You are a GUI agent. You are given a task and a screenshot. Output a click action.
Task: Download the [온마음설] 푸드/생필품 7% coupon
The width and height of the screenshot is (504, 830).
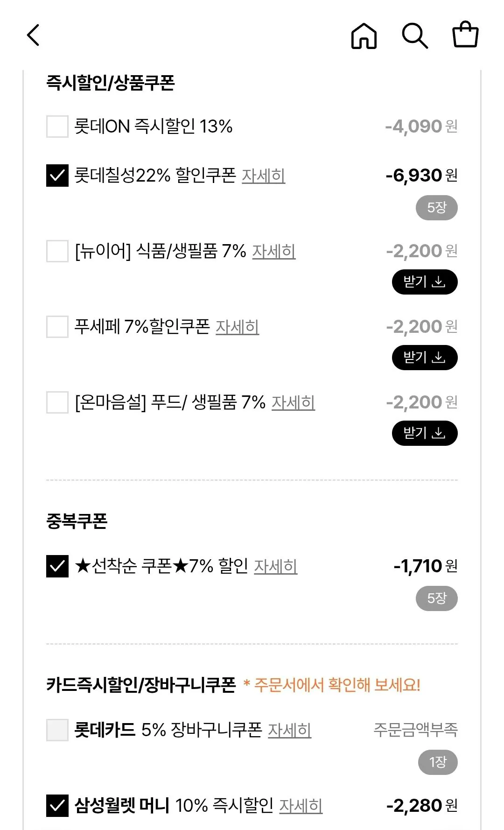424,433
